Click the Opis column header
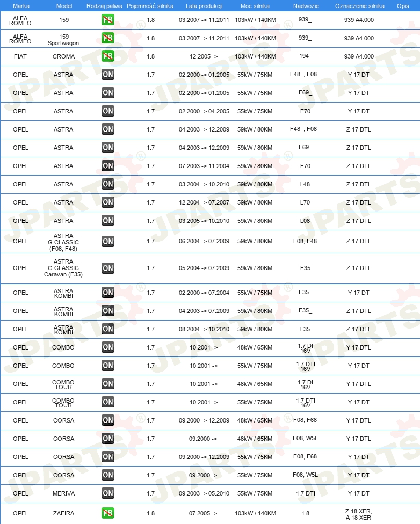The width and height of the screenshot is (420, 524). (x=403, y=6)
